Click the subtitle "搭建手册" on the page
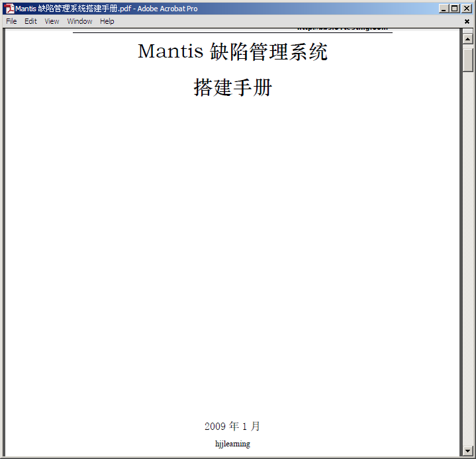Screen dimensions: 476x459 tap(232, 87)
